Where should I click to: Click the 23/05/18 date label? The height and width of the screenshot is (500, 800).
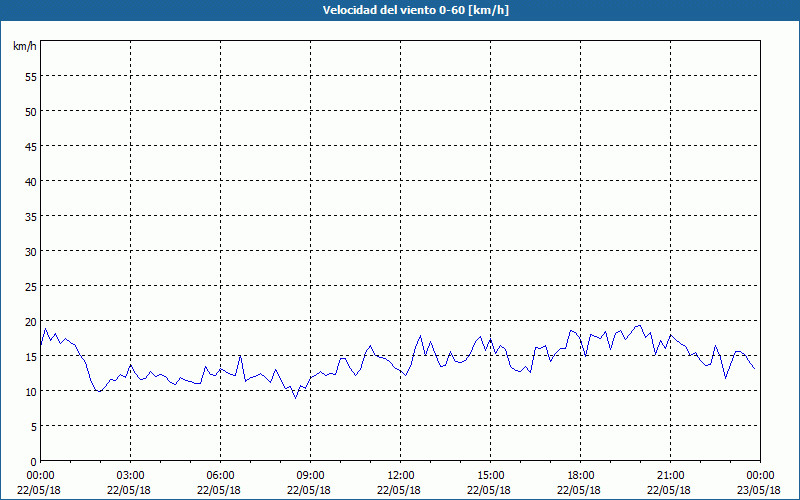point(759,490)
